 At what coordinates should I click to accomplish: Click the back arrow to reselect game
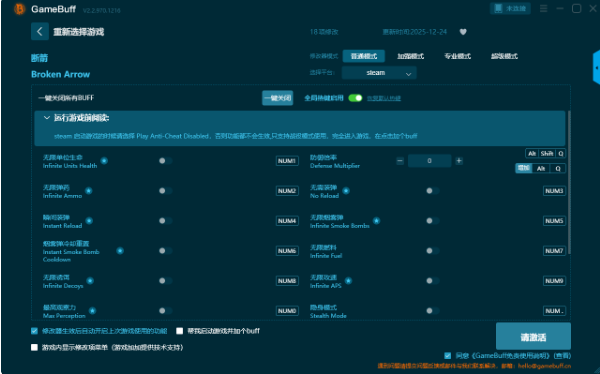click(40, 31)
